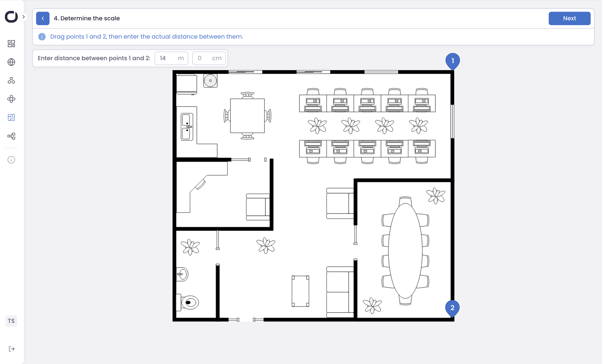
Task: Open the globe icon in sidebar
Action: point(11,62)
